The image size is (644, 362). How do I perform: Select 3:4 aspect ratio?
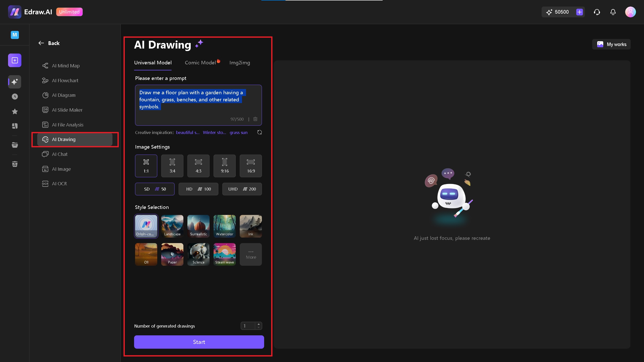tap(172, 166)
